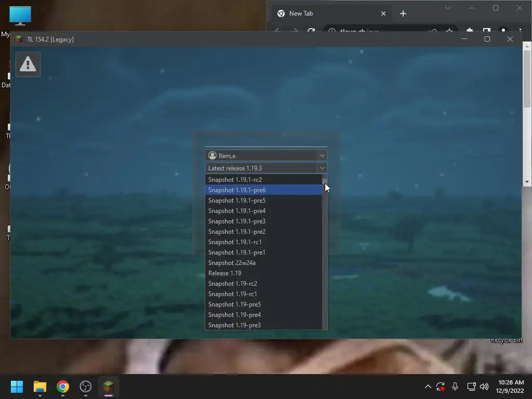Select Snapshot 1.19.1-rc2 from version list
Viewport: 532px width, 399px height.
coord(263,179)
